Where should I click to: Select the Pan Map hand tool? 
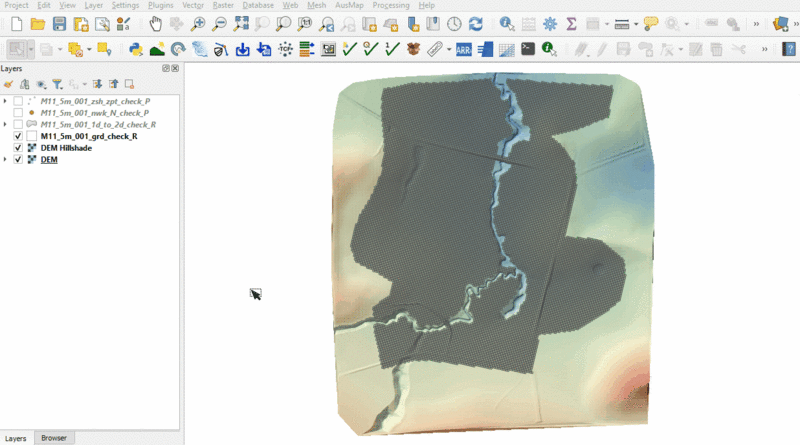pos(155,23)
